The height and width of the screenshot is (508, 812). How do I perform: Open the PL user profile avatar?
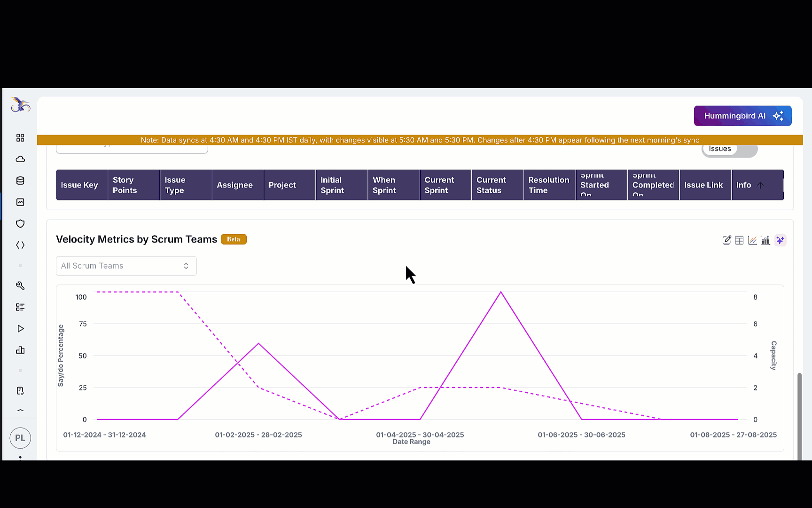coord(20,438)
